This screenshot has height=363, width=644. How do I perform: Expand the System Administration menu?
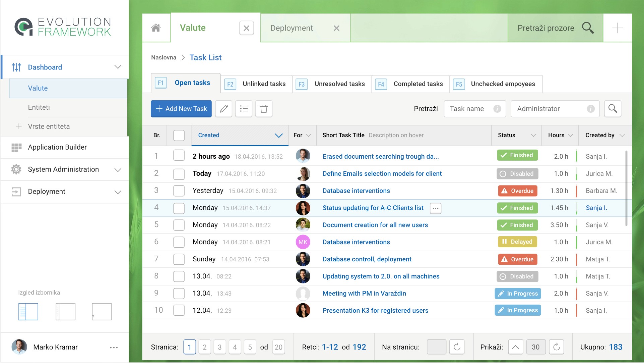[x=118, y=169]
